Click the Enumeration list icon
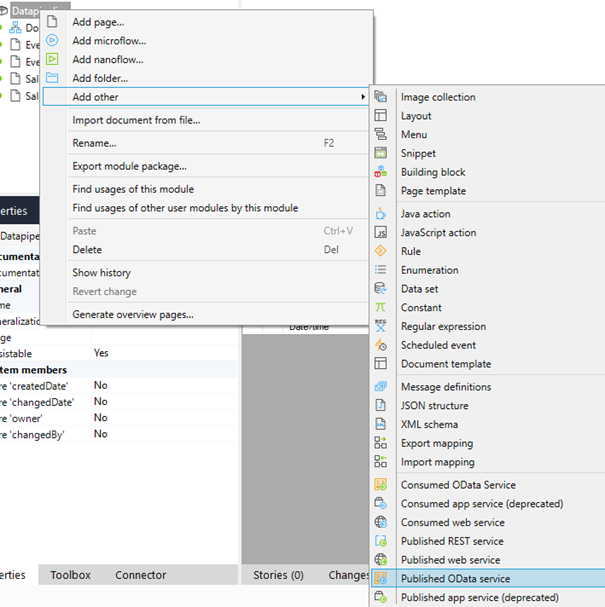The image size is (605, 607). [380, 269]
